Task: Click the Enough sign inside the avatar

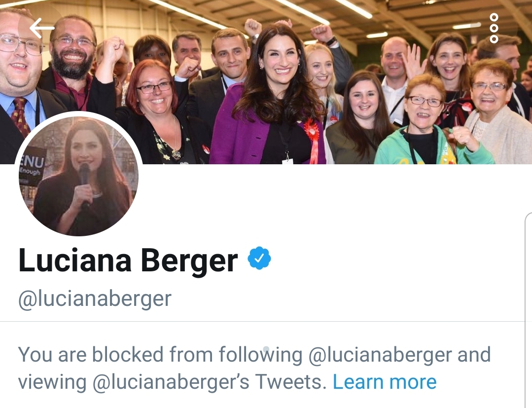Action: pos(32,165)
